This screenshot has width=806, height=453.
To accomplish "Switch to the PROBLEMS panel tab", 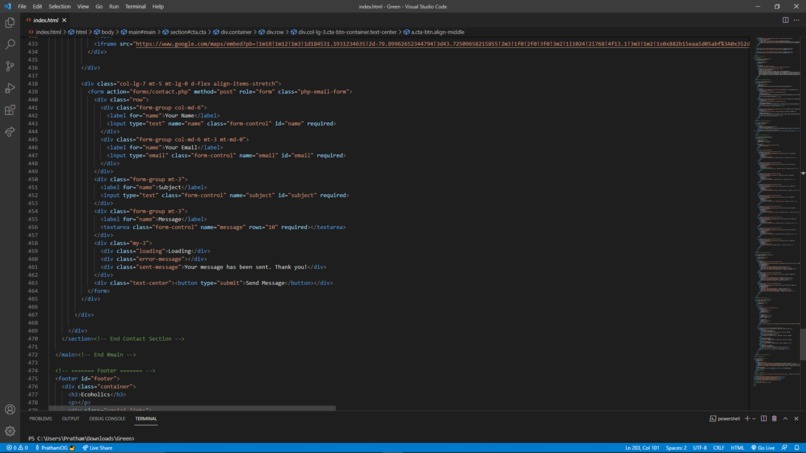I will click(x=41, y=419).
